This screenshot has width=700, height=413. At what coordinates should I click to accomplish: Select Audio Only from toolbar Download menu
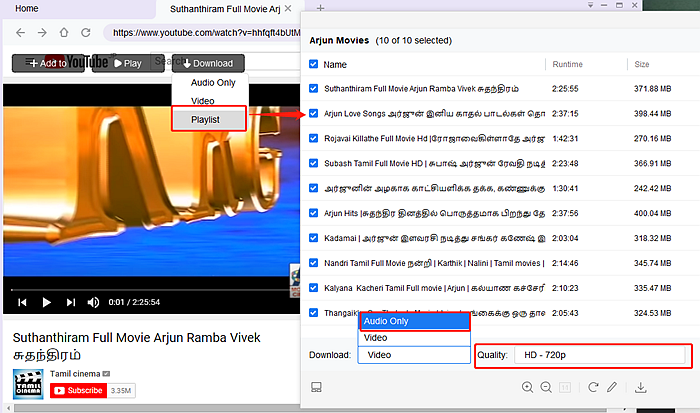tap(213, 83)
